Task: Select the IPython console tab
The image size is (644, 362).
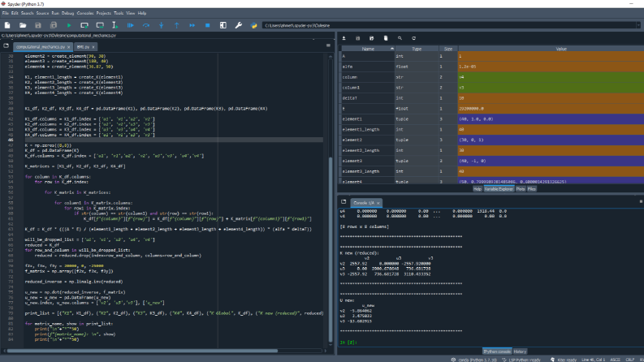Action: pyautogui.click(x=497, y=351)
